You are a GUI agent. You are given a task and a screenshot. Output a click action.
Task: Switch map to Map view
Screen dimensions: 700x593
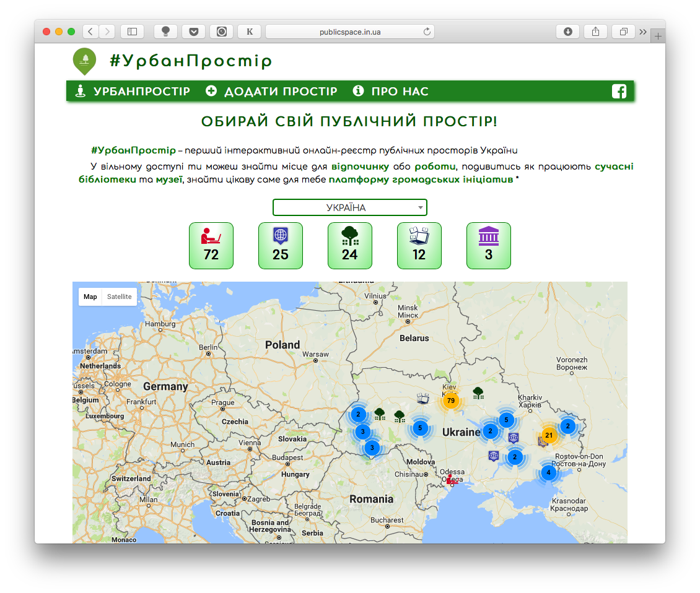90,296
